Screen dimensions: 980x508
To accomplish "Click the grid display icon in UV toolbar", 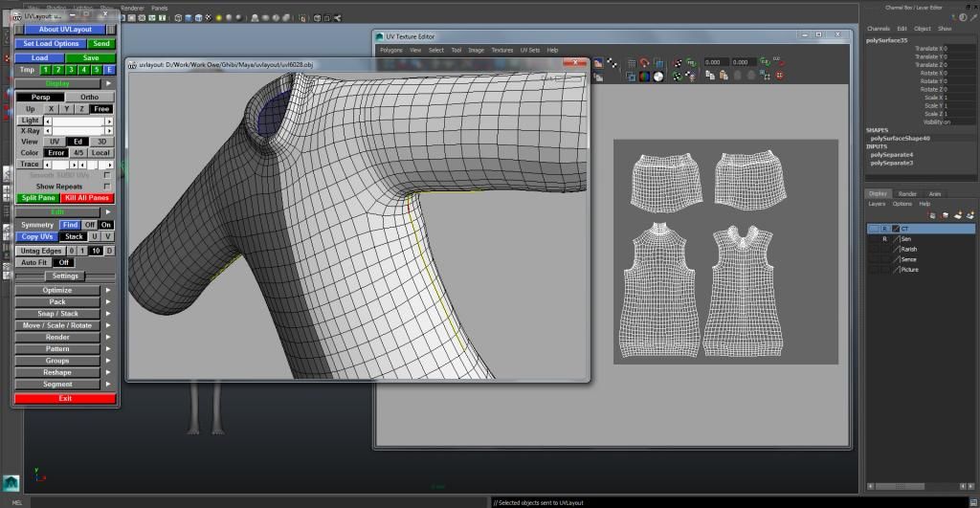I will click(632, 63).
